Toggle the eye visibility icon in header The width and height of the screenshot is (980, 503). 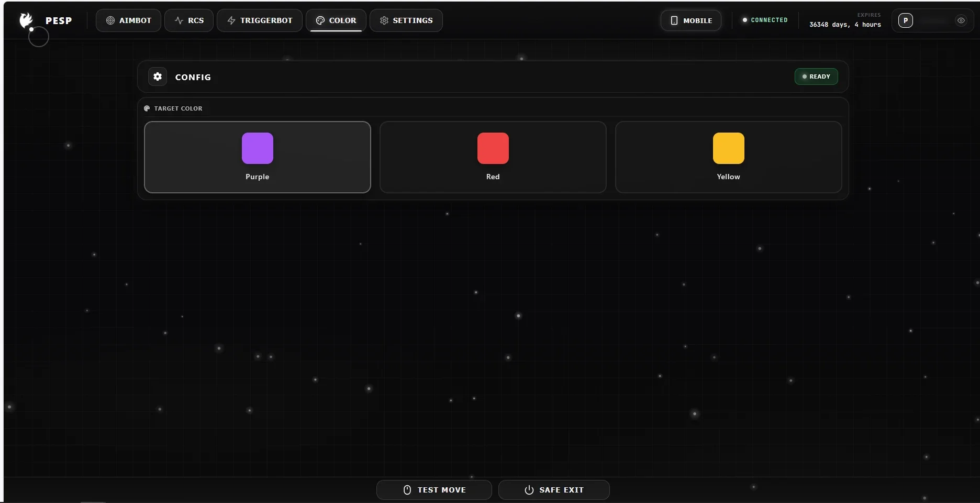point(961,20)
